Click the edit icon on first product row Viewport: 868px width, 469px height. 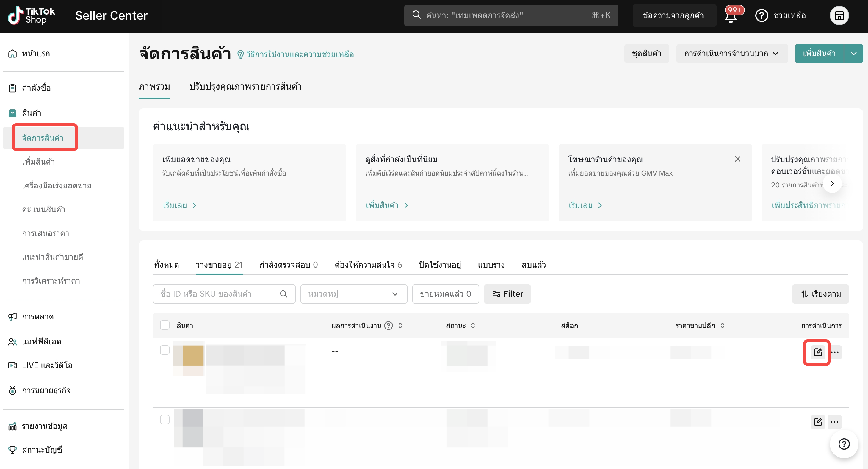point(817,352)
